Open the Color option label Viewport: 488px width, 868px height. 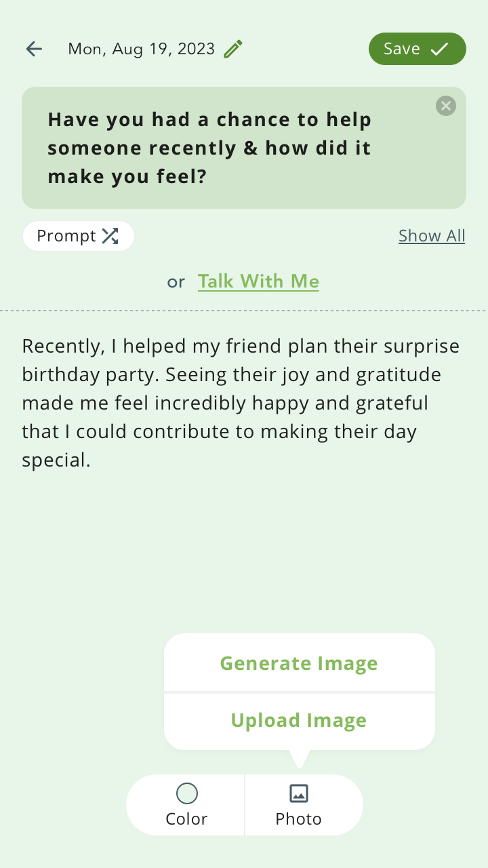[186, 819]
